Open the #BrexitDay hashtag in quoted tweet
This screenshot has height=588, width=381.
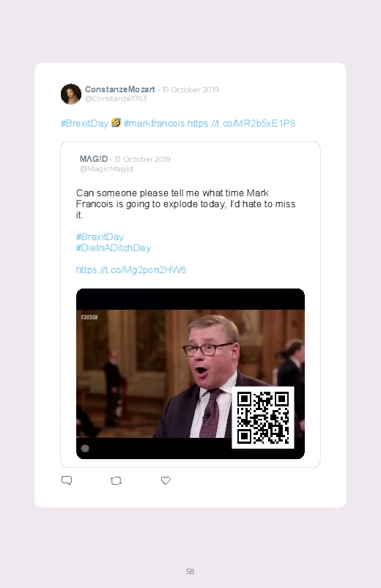pyautogui.click(x=100, y=237)
